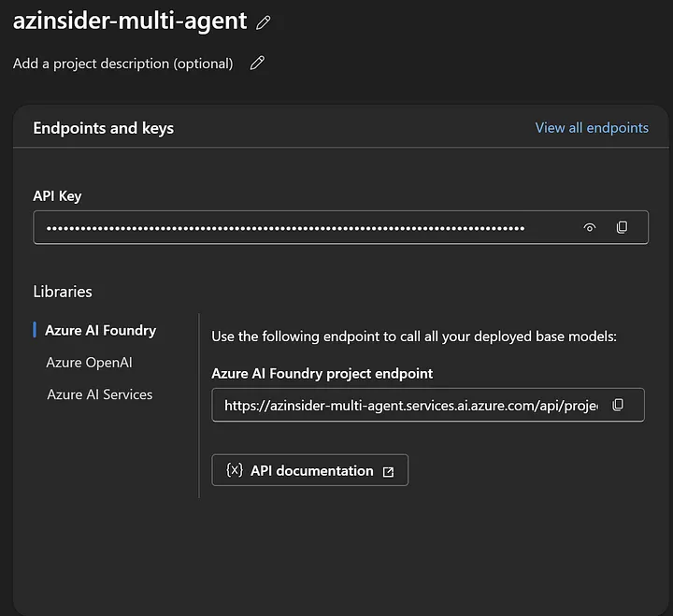Click the external link icon on API documentation
Screen dimensions: 673x616
coord(389,471)
